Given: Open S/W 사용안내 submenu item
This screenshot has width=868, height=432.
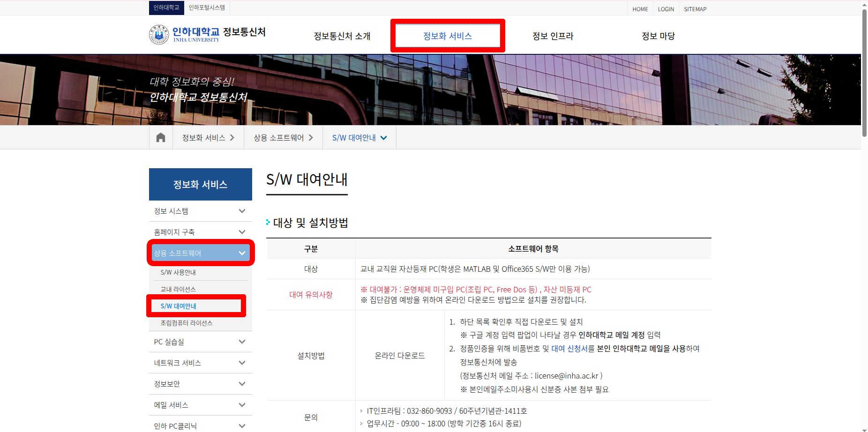Looking at the screenshot, I should [178, 272].
